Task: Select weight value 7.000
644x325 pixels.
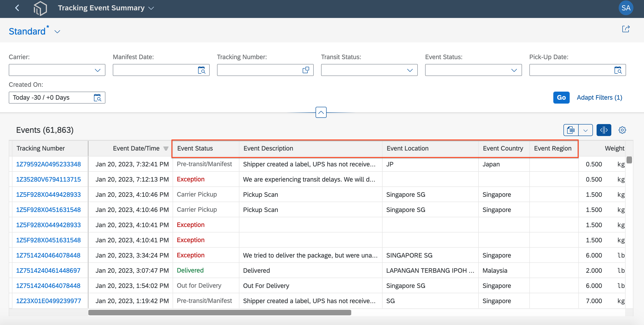Action: click(x=594, y=301)
